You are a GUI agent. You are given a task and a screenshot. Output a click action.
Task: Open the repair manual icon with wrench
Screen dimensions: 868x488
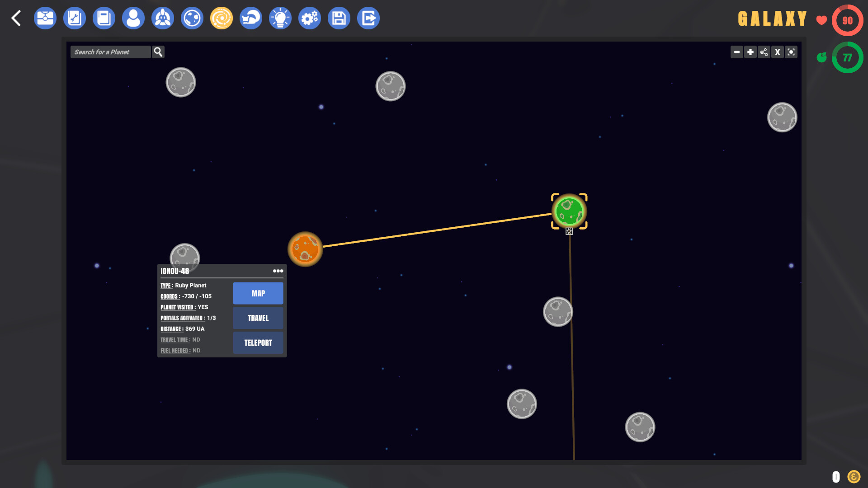(75, 18)
